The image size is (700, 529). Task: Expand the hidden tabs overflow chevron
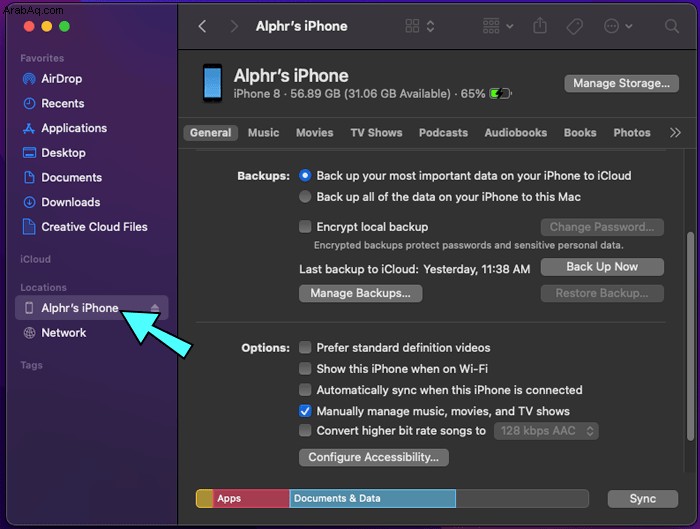[x=675, y=132]
